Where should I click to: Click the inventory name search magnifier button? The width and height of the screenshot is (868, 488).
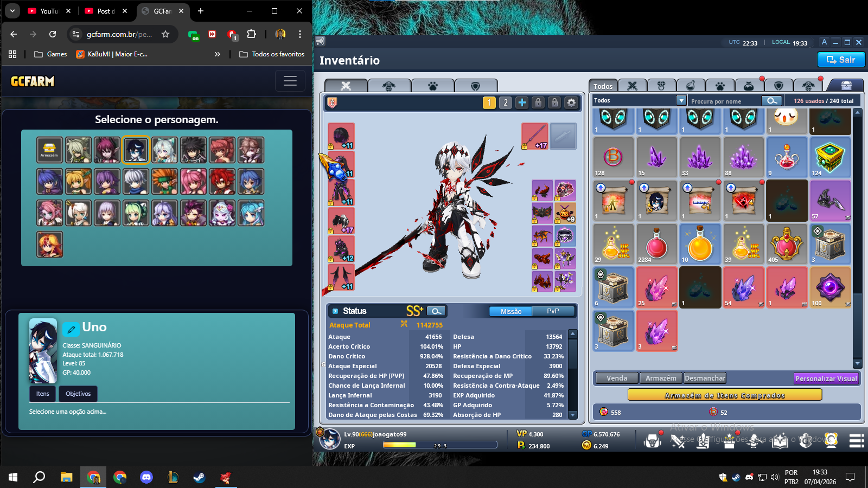click(x=771, y=101)
